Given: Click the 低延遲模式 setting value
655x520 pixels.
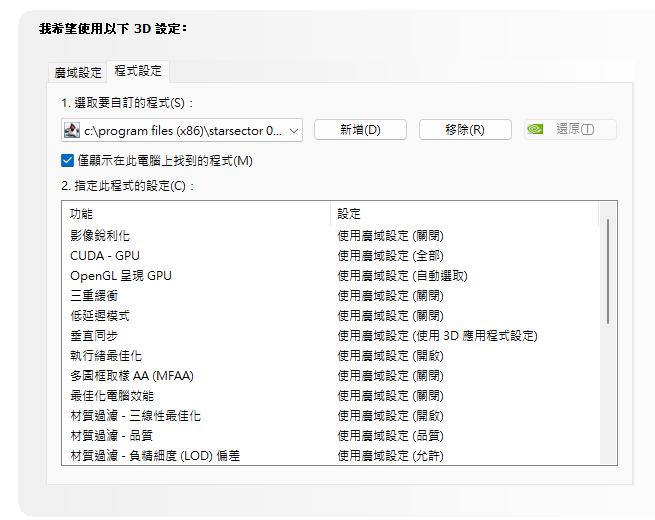Looking at the screenshot, I should coord(390,316).
